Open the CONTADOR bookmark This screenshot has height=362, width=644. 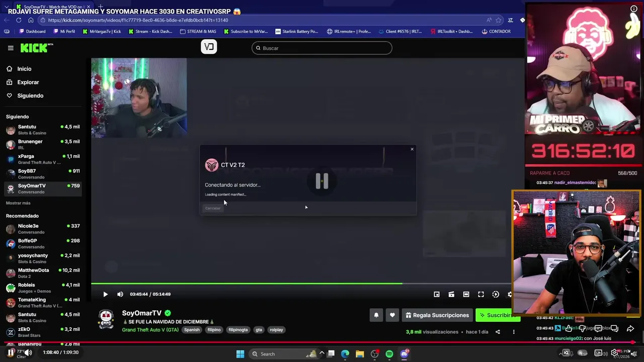[x=496, y=31]
